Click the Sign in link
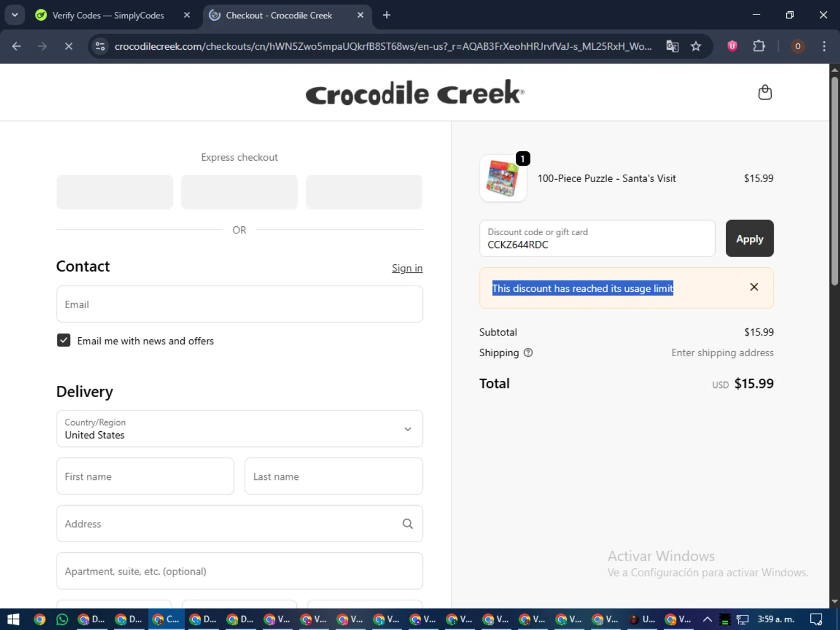This screenshot has height=630, width=840. click(407, 268)
